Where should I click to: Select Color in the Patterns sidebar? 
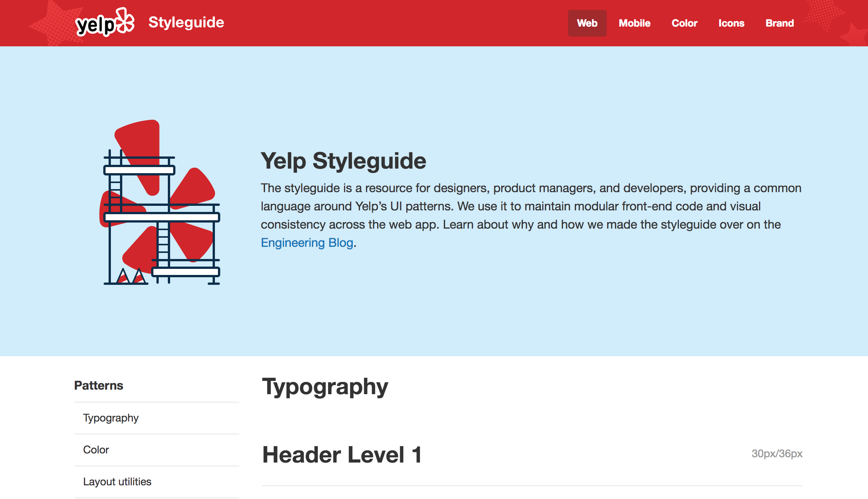tap(96, 450)
